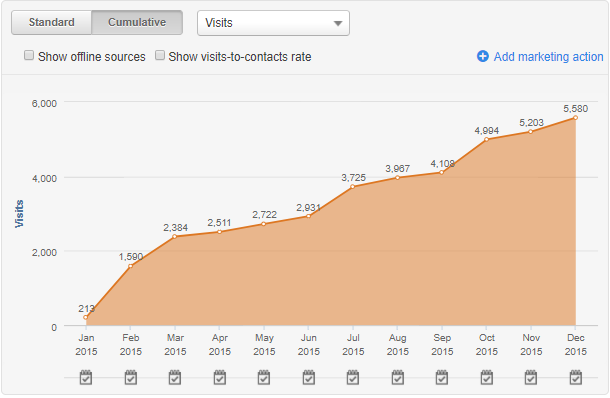Click the Sep 2015 x-axis label

tap(442, 345)
